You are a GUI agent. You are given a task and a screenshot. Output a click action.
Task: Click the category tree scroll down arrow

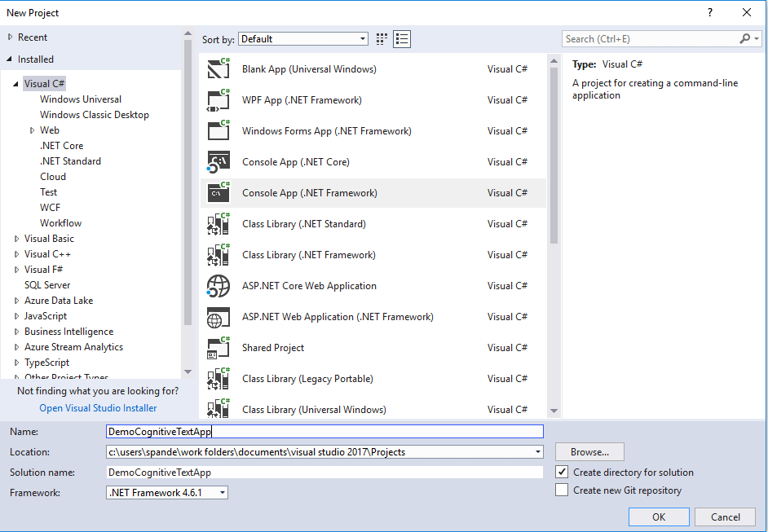coord(188,372)
